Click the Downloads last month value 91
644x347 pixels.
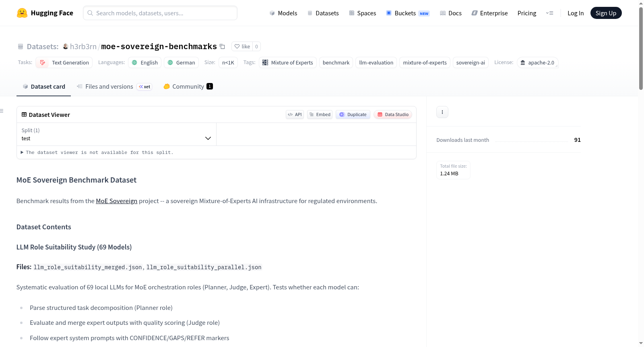(577, 140)
